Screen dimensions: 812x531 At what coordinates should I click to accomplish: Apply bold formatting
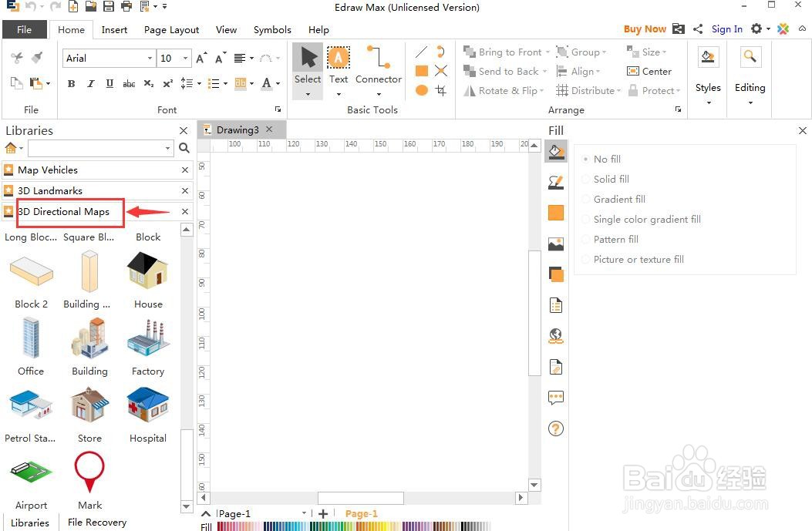click(x=72, y=83)
